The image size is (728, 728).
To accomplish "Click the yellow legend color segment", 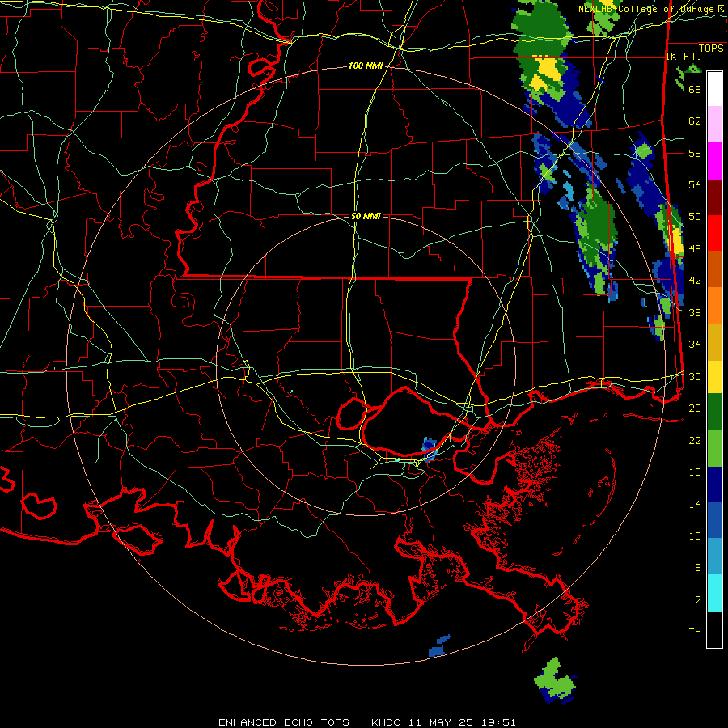I will click(x=714, y=377).
